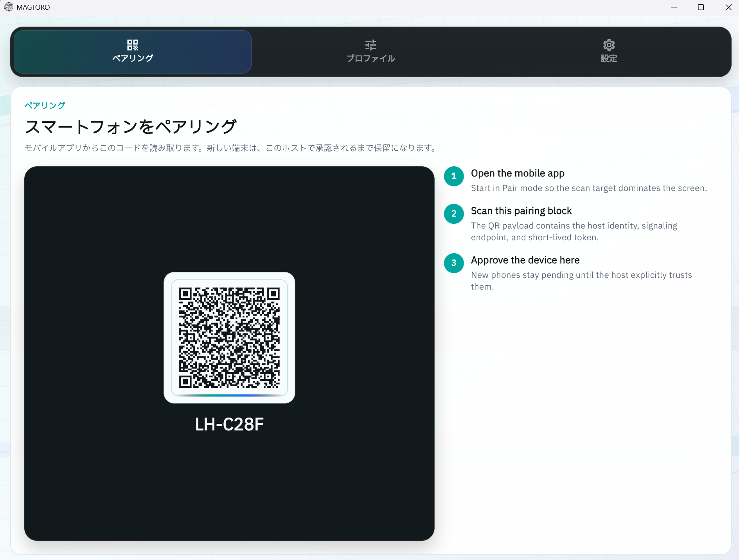Click the step 2 number badge
The width and height of the screenshot is (739, 560).
[454, 214]
